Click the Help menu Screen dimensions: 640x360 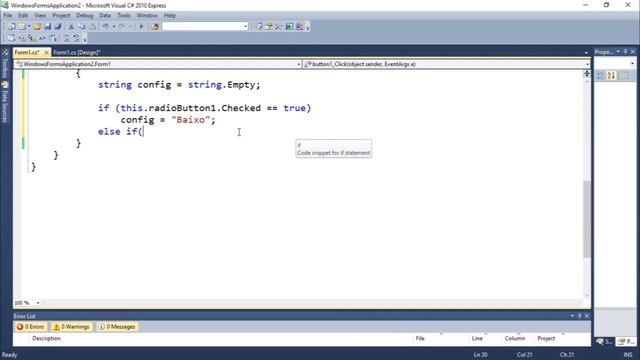169,16
